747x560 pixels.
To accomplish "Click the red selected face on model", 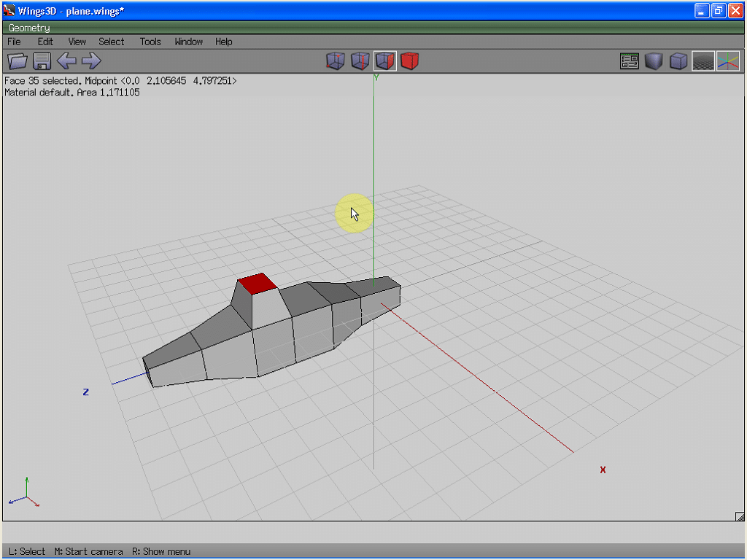I will pyautogui.click(x=258, y=284).
